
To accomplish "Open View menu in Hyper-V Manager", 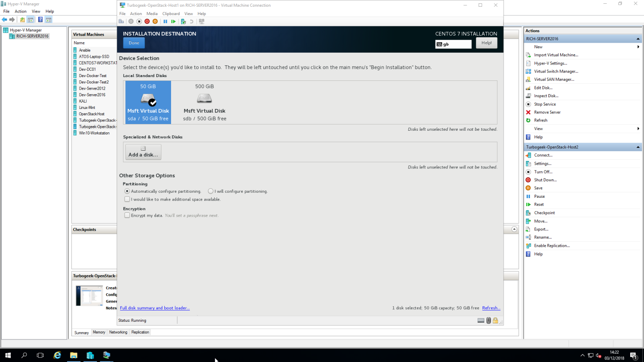I will 36,11.
